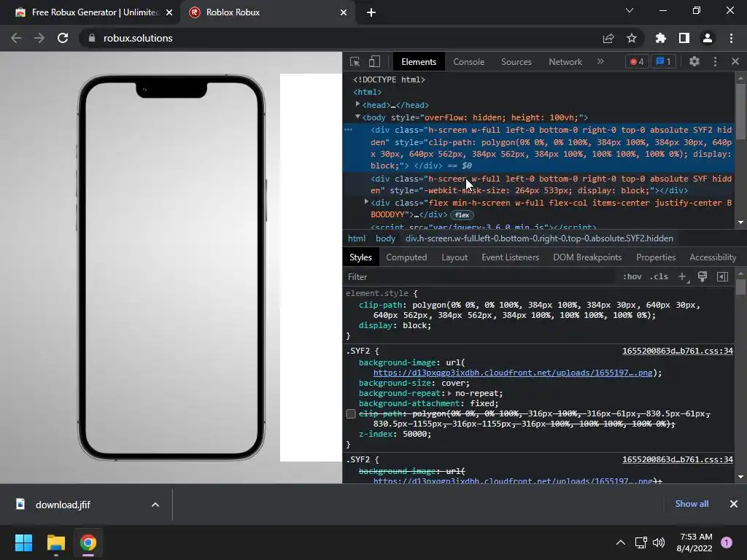
Task: Open the Event Listeners tab
Action: 510,257
